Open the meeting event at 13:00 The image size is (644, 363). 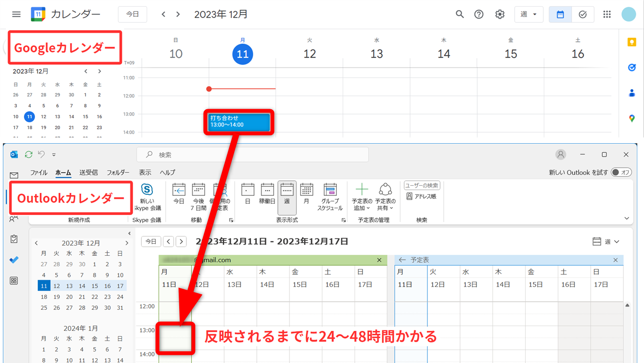239,122
